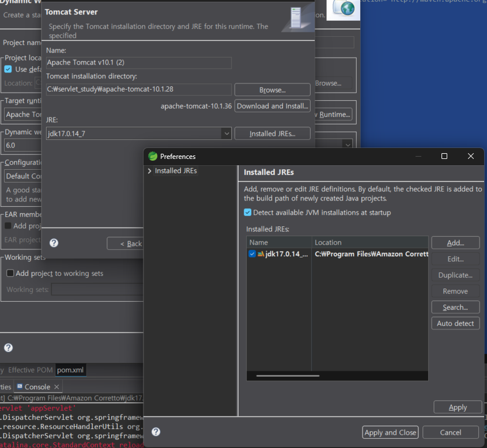Click the help icon in Tomcat Server dialog
Screen dimensions: 487x448
[x=54, y=242]
